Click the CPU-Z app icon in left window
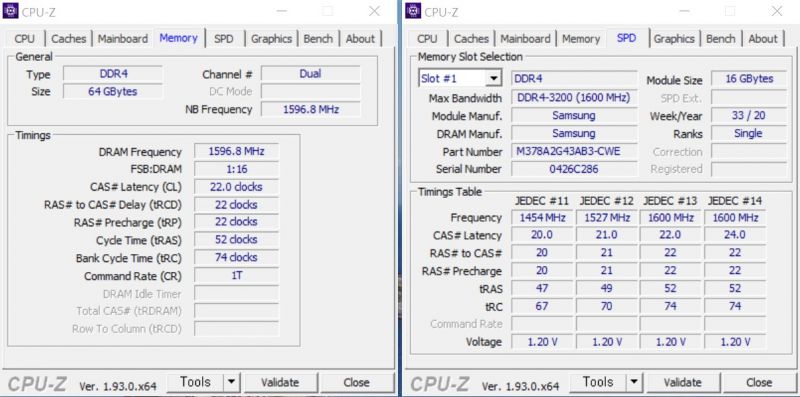800x397 pixels. [10, 11]
